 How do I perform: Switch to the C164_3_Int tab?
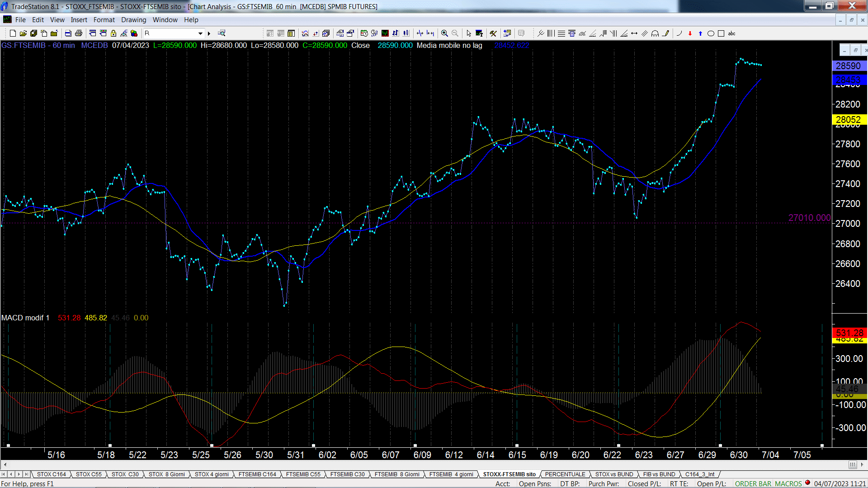(x=700, y=474)
